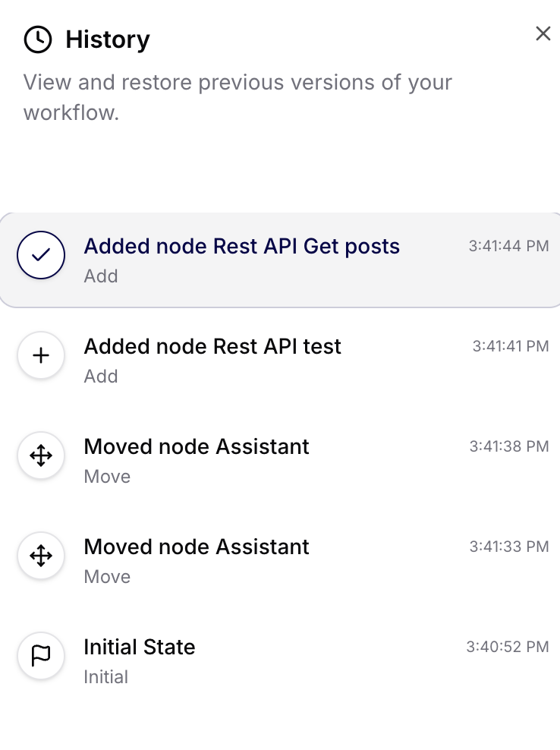This screenshot has height=750, width=560.
Task: Click the Add label under Rest API Get posts
Action: pos(101,276)
